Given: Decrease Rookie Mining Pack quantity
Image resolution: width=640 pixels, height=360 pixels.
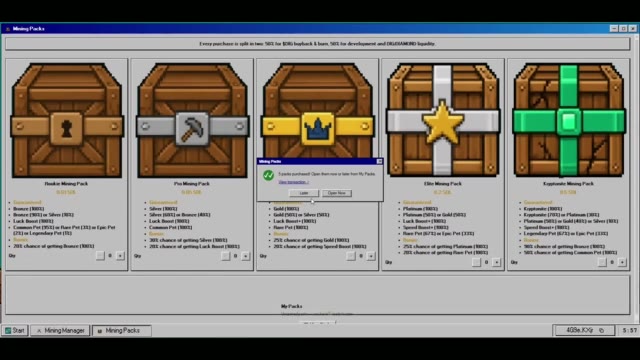Looking at the screenshot, I should tap(100, 256).
